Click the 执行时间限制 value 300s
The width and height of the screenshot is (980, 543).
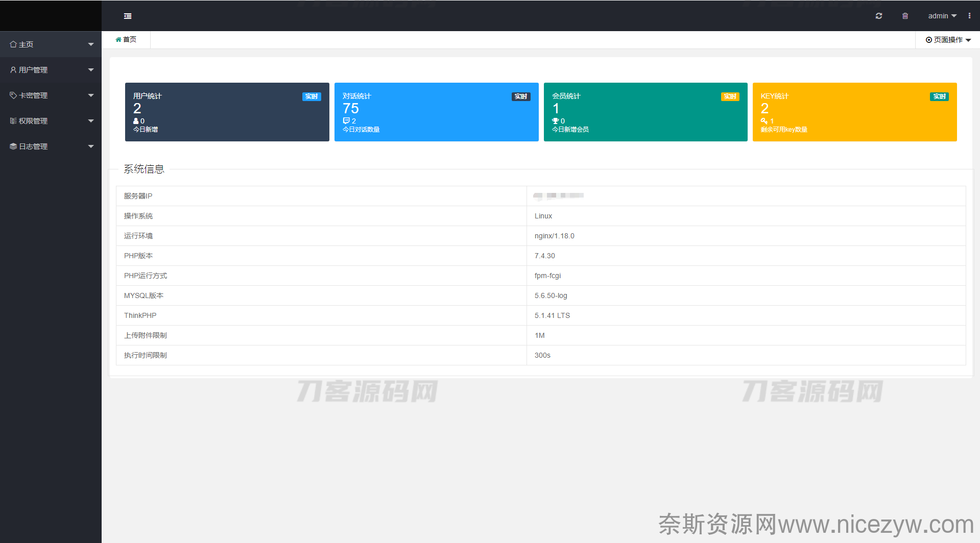(x=542, y=355)
